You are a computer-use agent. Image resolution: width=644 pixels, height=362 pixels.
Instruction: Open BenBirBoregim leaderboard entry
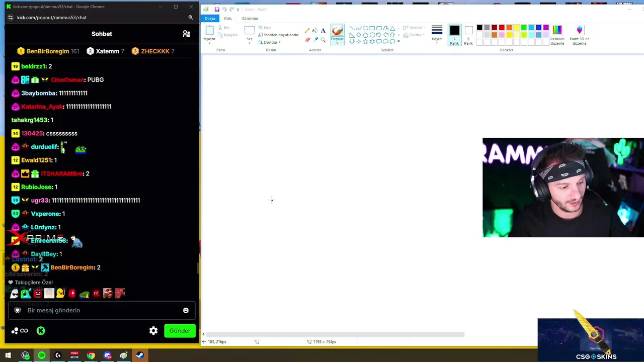[x=48, y=51]
